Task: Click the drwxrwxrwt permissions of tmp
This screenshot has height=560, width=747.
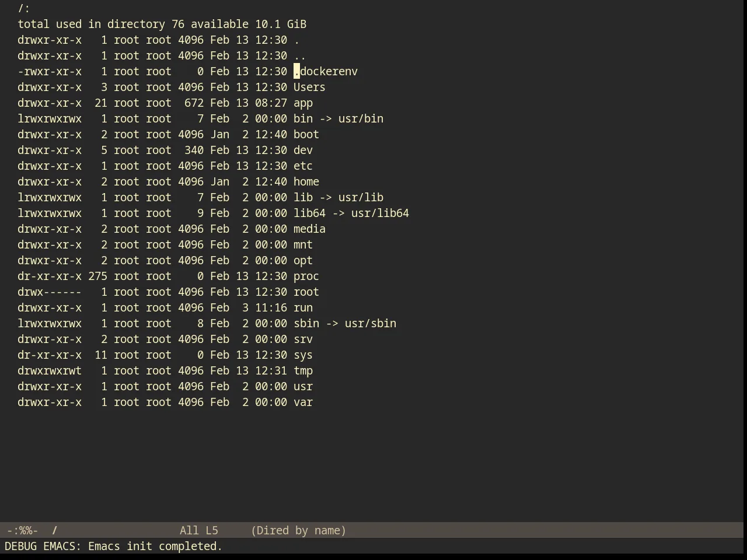Action: (x=50, y=371)
